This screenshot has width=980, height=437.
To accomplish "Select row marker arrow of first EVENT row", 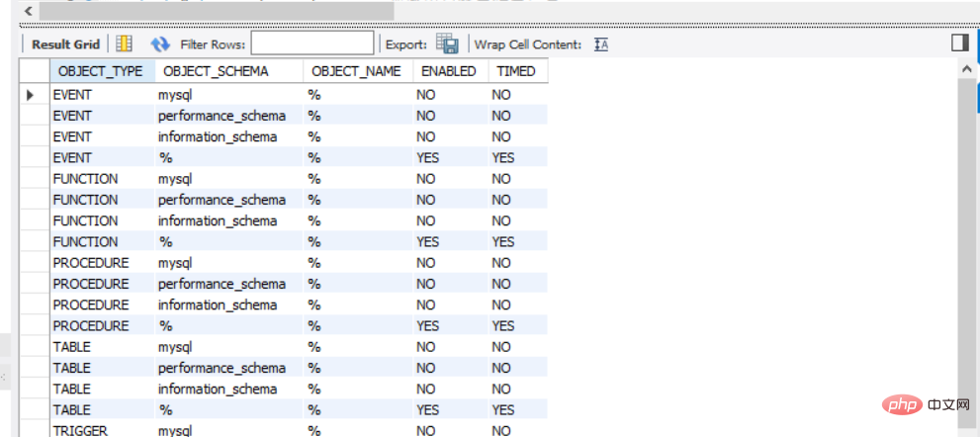I will click(30, 95).
